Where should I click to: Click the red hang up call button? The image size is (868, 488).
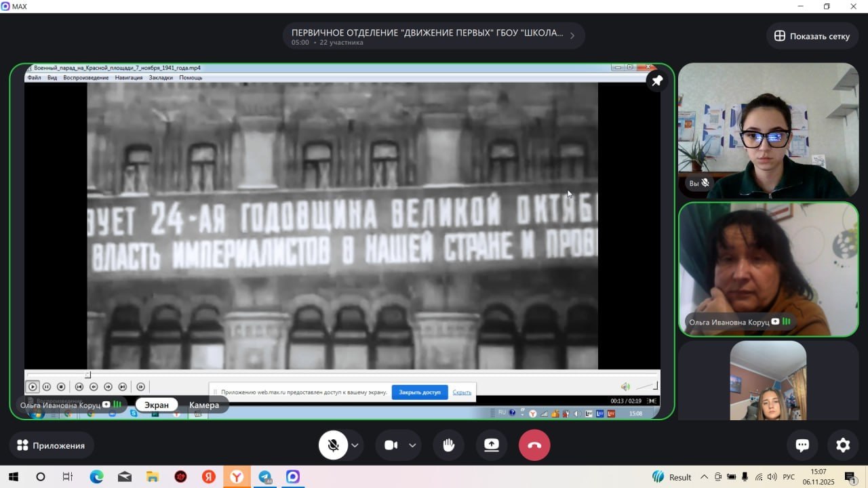coord(534,445)
